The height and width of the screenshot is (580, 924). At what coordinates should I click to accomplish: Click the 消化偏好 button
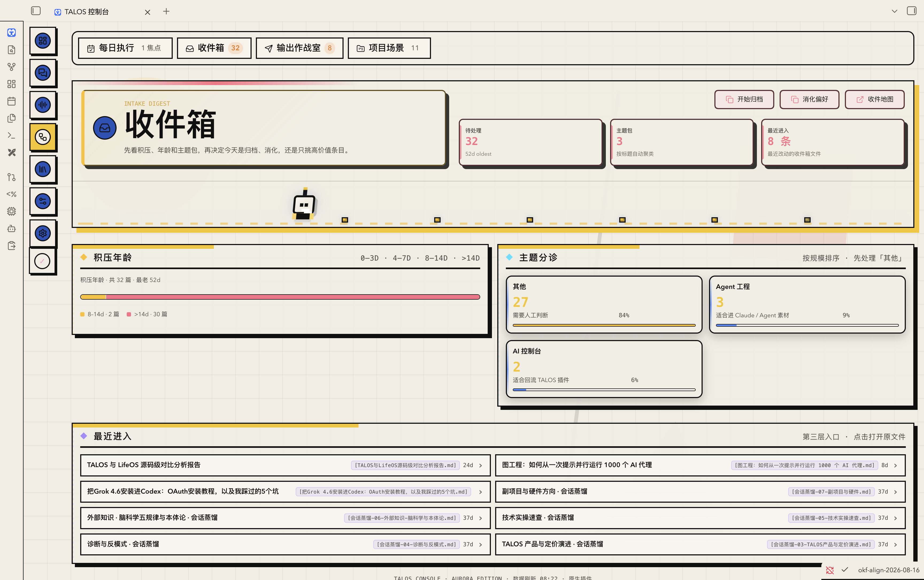tap(809, 99)
